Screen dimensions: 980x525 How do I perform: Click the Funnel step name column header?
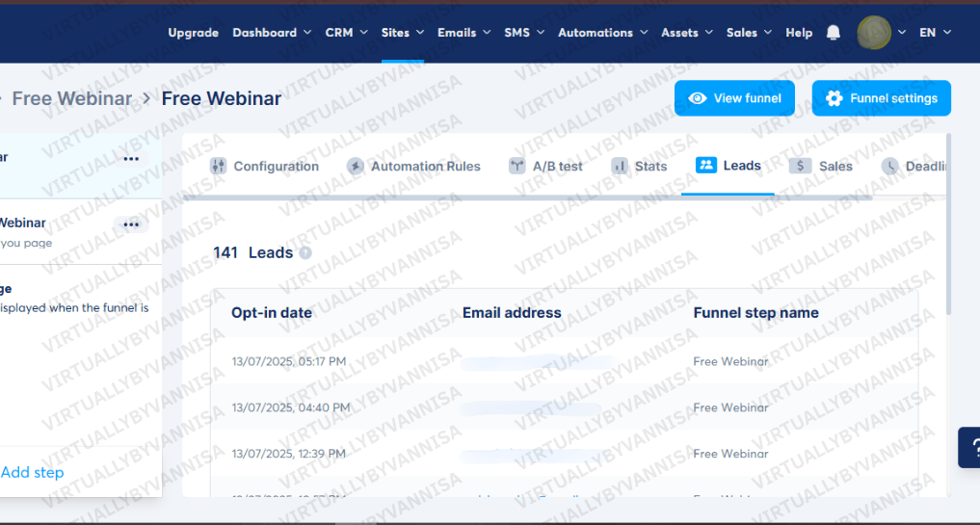[755, 312]
